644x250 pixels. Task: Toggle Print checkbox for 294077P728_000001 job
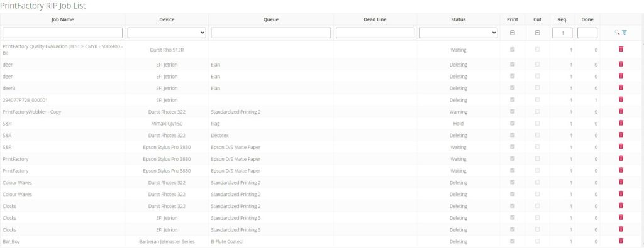pos(512,100)
